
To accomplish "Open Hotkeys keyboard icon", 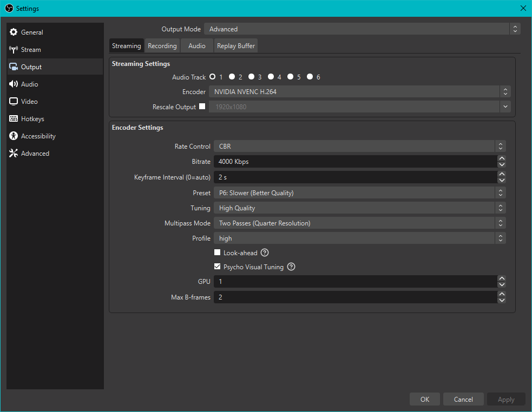I will point(14,119).
